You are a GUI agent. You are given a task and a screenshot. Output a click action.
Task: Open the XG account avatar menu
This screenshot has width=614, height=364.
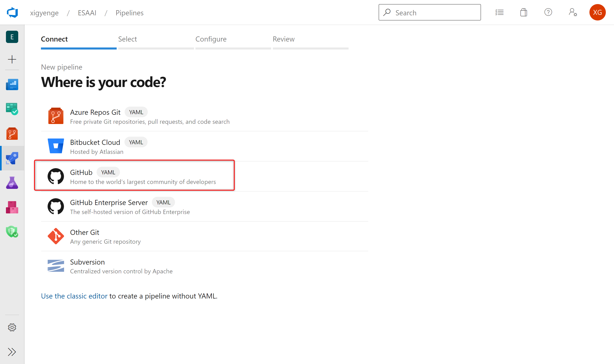(597, 12)
